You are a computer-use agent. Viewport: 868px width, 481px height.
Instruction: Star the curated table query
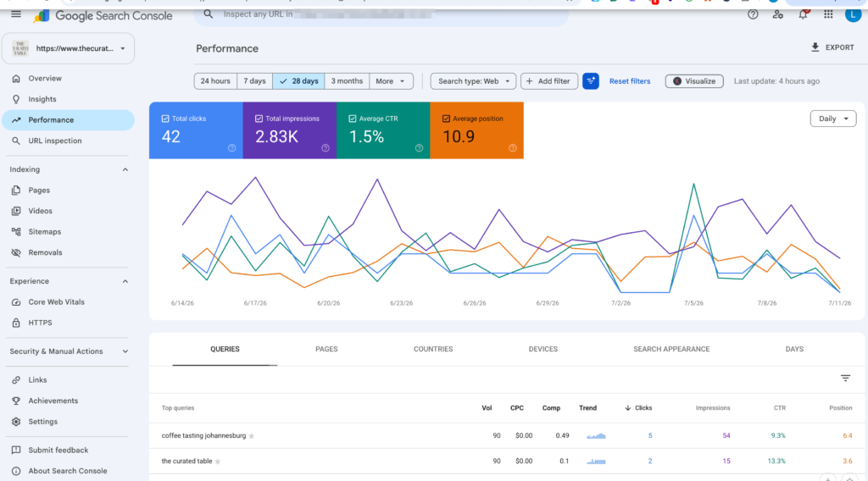[x=218, y=462]
